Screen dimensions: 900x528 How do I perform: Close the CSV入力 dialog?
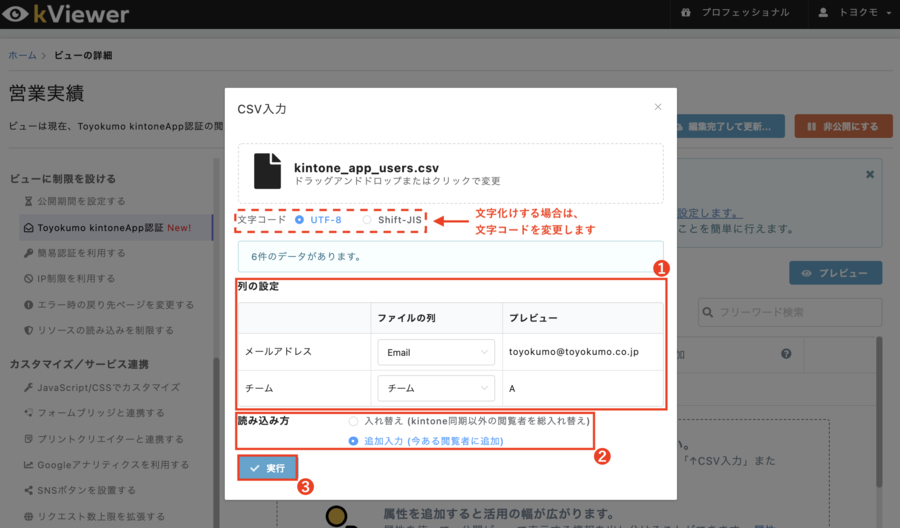[x=658, y=107]
